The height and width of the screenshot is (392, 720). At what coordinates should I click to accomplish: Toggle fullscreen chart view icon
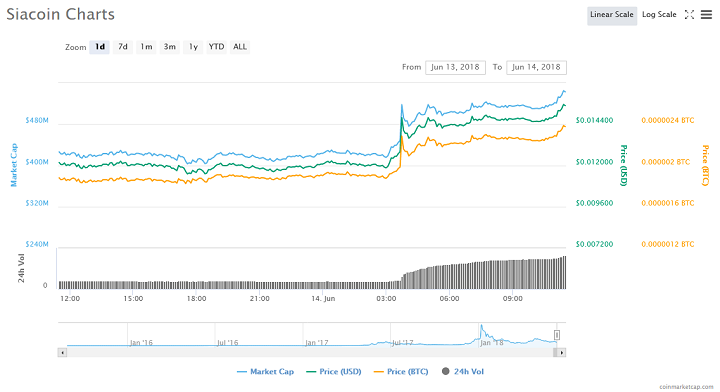point(689,15)
